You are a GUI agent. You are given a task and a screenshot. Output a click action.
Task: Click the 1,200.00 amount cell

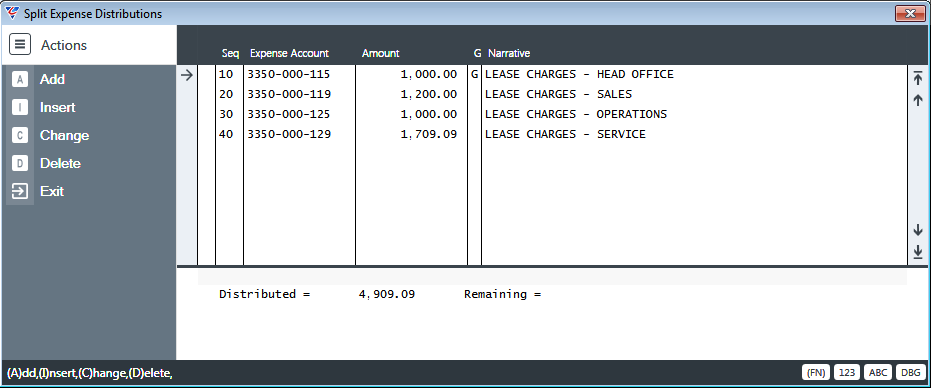point(429,94)
